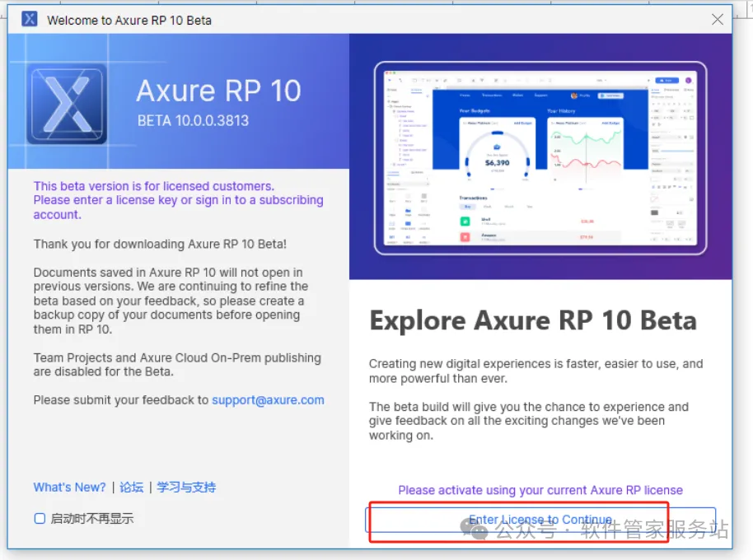
Task: Open the 论坛 forum link
Action: point(132,487)
